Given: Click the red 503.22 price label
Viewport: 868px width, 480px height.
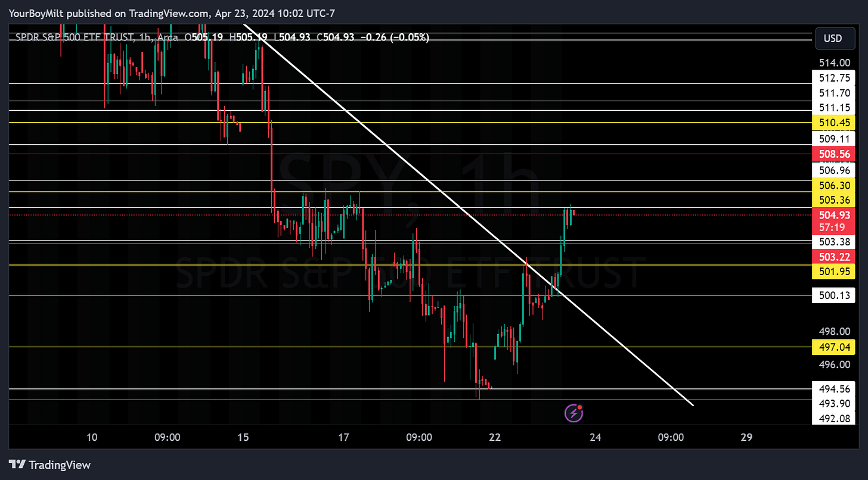Looking at the screenshot, I should click(833, 257).
